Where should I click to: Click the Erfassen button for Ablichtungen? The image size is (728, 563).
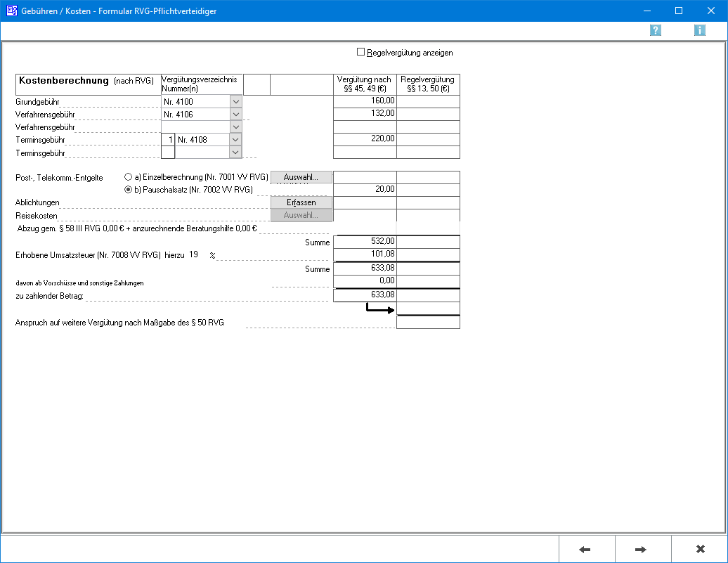click(301, 202)
